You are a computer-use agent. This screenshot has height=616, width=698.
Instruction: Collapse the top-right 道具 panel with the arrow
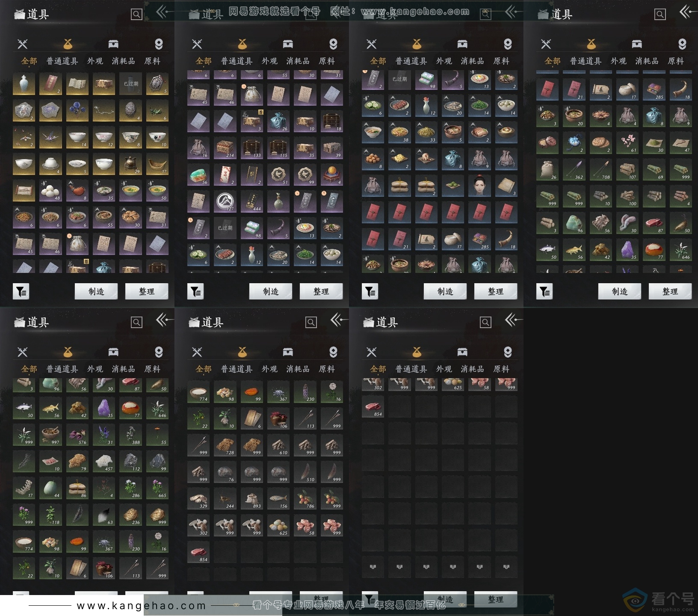(x=687, y=12)
